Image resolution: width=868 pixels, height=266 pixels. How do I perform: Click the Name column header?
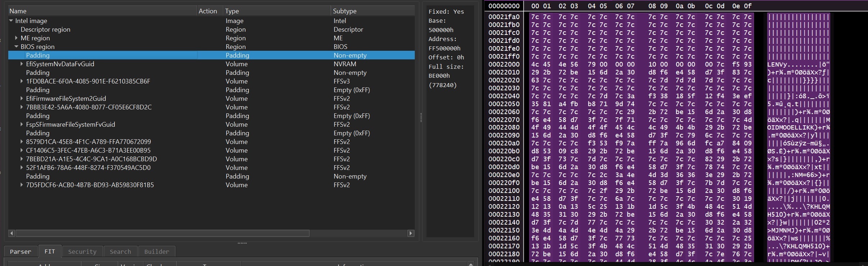[x=18, y=11]
